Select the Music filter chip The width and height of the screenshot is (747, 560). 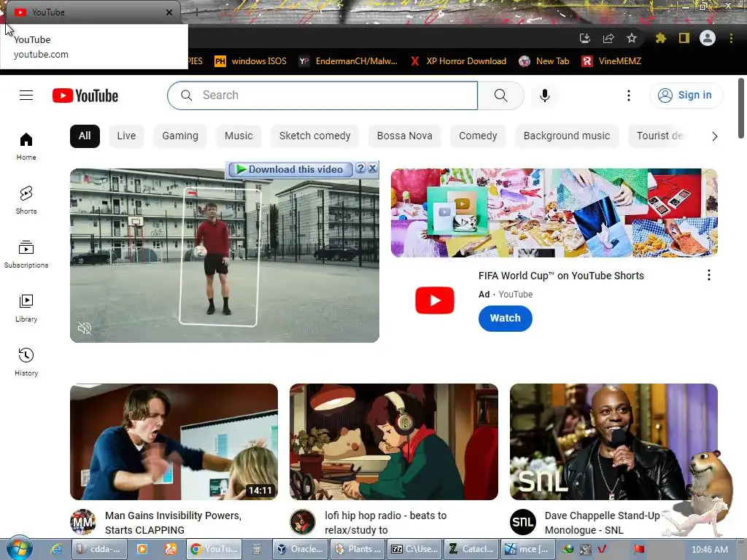coord(239,136)
